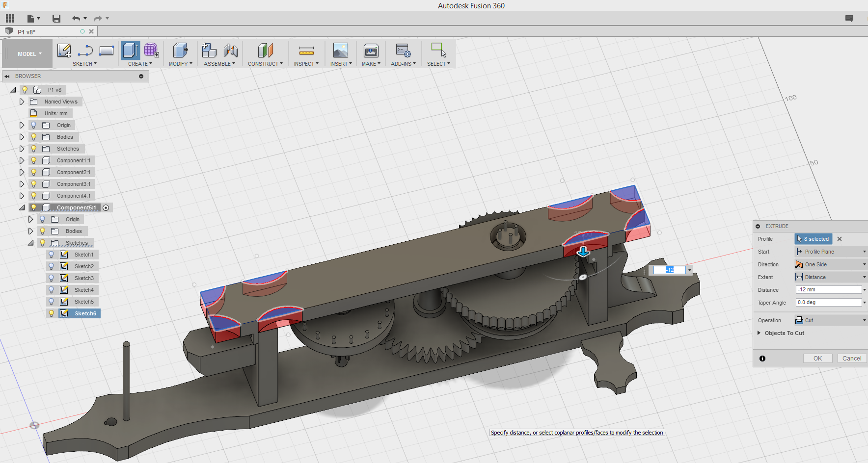Click the 8 selected profile button
The height and width of the screenshot is (463, 868).
pyautogui.click(x=814, y=239)
